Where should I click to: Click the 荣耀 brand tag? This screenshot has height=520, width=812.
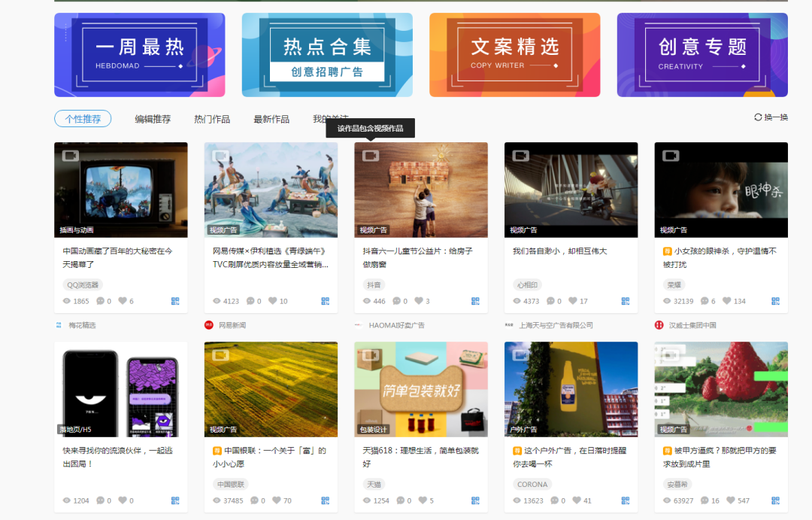tap(674, 284)
